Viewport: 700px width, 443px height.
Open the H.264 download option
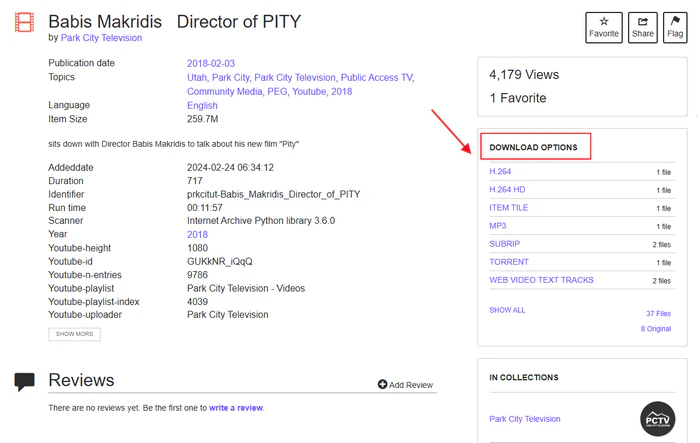tap(500, 172)
